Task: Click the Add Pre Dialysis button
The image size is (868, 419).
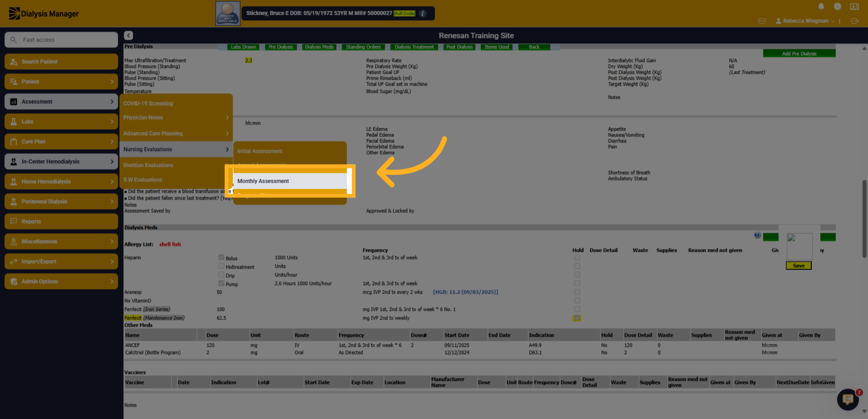Action: pyautogui.click(x=799, y=54)
